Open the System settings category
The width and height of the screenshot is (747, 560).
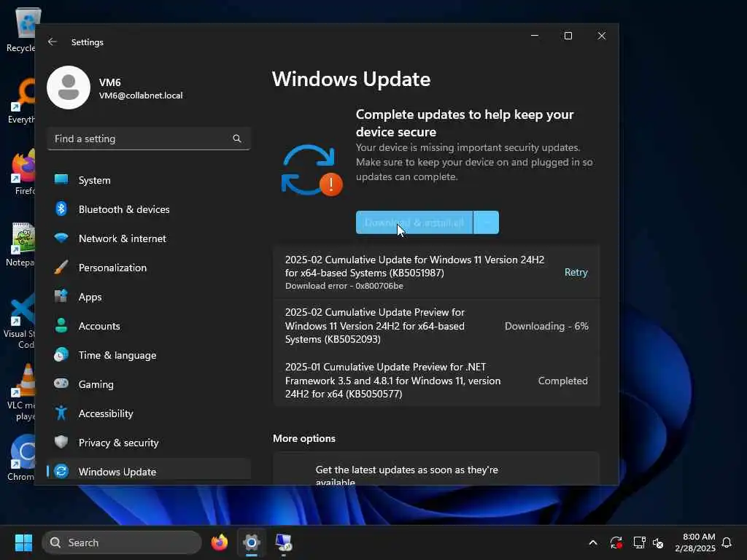[x=149, y=180]
